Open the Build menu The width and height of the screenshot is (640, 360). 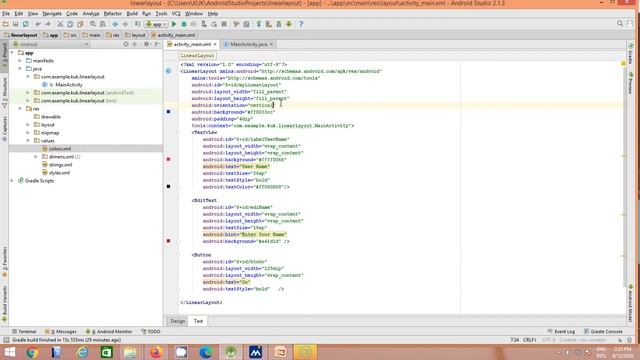click(x=132, y=13)
